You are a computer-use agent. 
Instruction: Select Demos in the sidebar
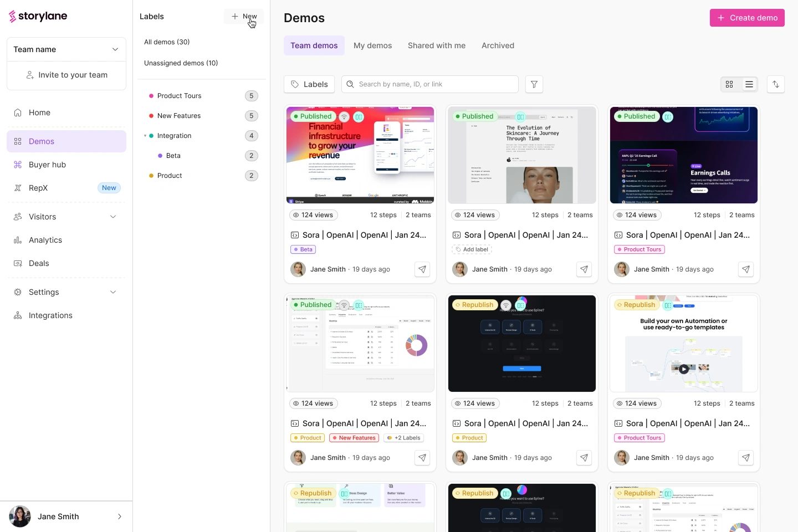point(66,141)
